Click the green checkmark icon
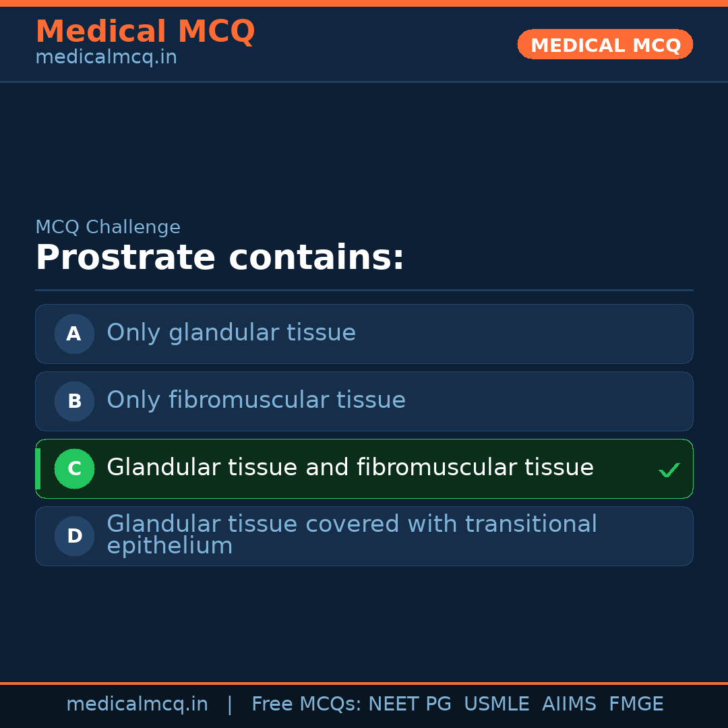The height and width of the screenshot is (728, 728). tap(669, 470)
